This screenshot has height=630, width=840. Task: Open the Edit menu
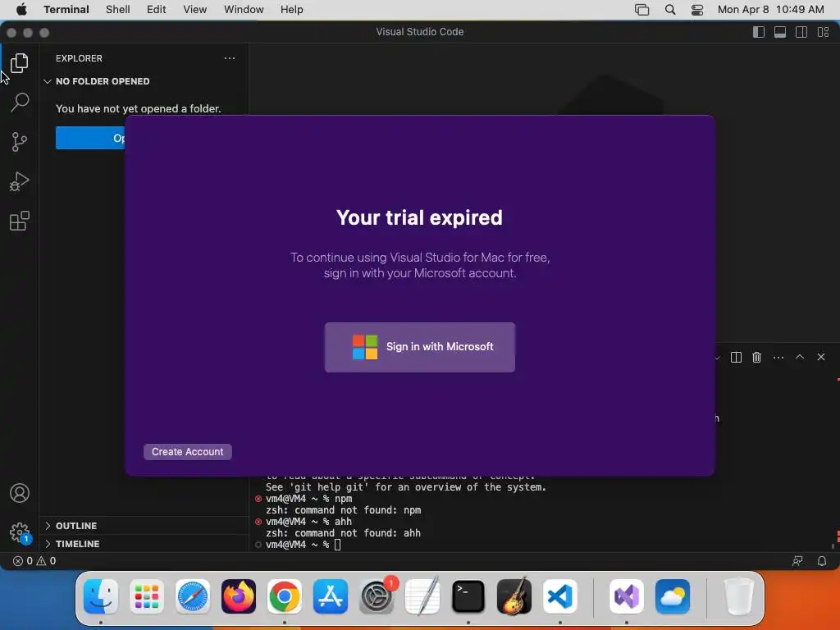click(x=157, y=10)
